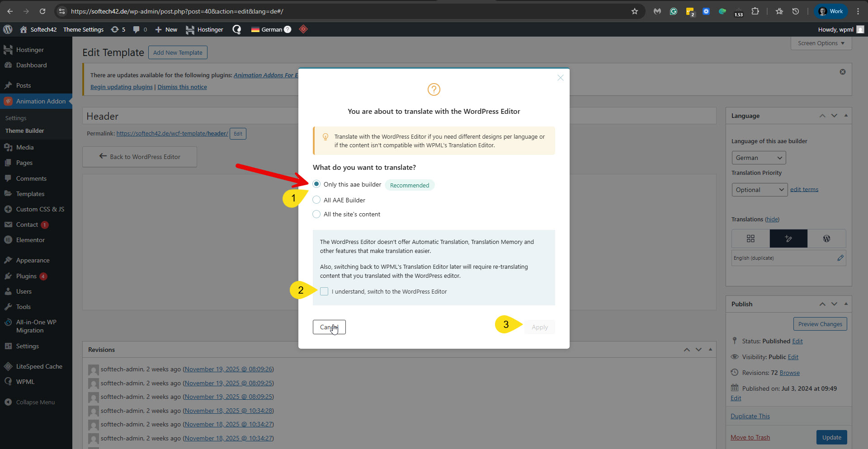Select Only this aae builder option
This screenshot has width=868, height=449.
[x=316, y=184]
